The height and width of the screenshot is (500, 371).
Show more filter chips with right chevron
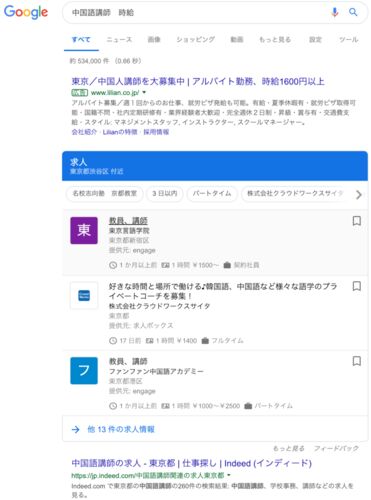point(359,194)
